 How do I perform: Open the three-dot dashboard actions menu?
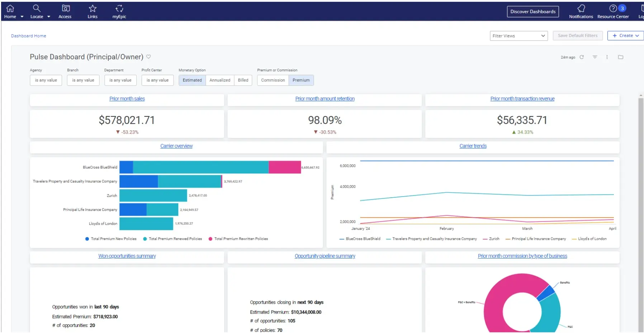click(x=607, y=57)
